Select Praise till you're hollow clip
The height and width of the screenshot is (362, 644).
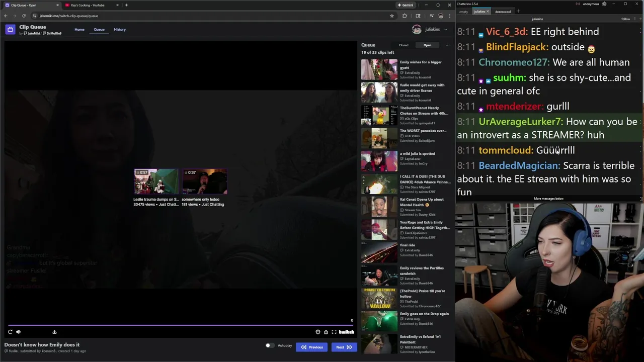click(x=406, y=298)
